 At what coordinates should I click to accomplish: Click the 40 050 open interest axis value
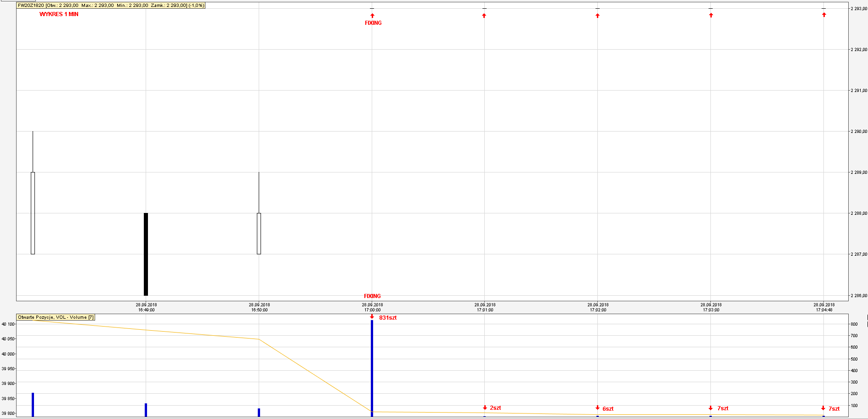8,339
